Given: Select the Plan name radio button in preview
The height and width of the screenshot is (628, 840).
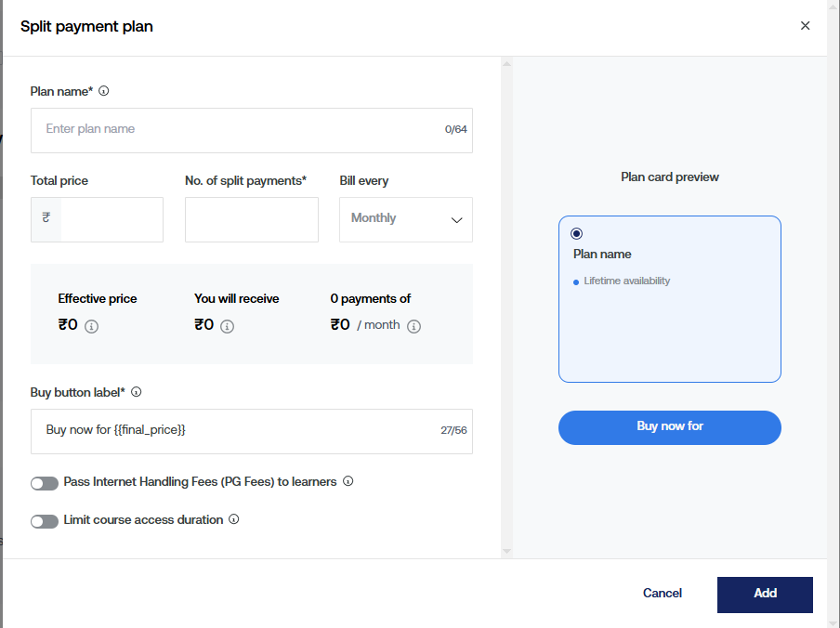Looking at the screenshot, I should 577,233.
